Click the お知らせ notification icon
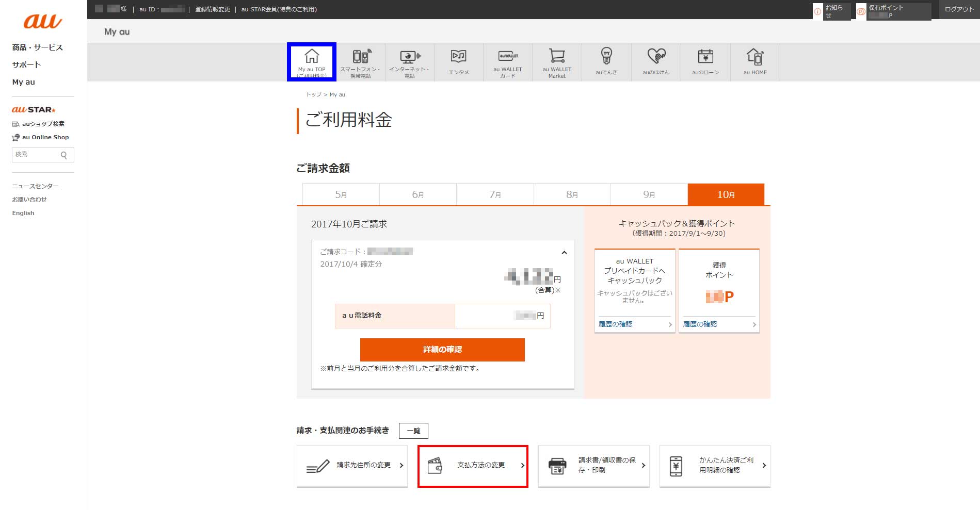Viewport: 980px width, 510px height. tap(817, 11)
